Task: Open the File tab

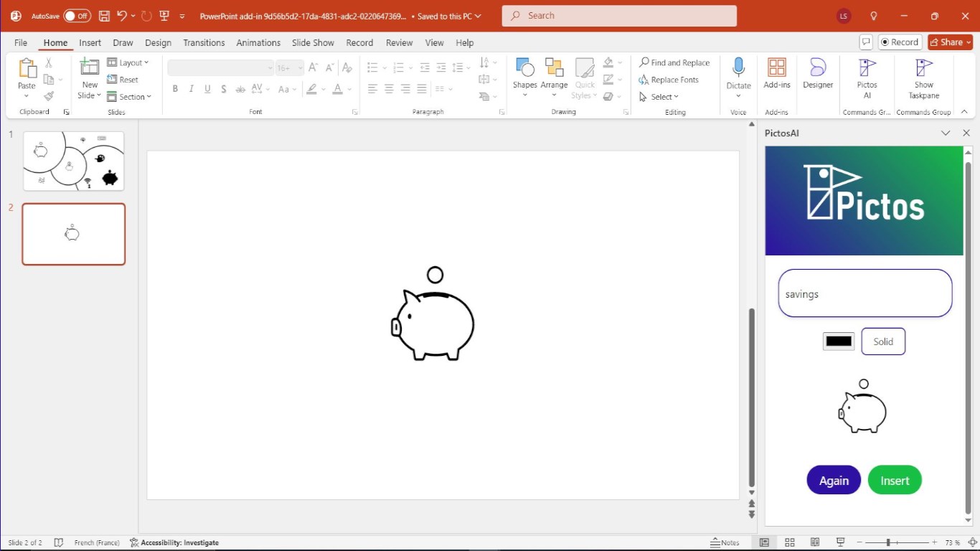Action: pos(21,43)
